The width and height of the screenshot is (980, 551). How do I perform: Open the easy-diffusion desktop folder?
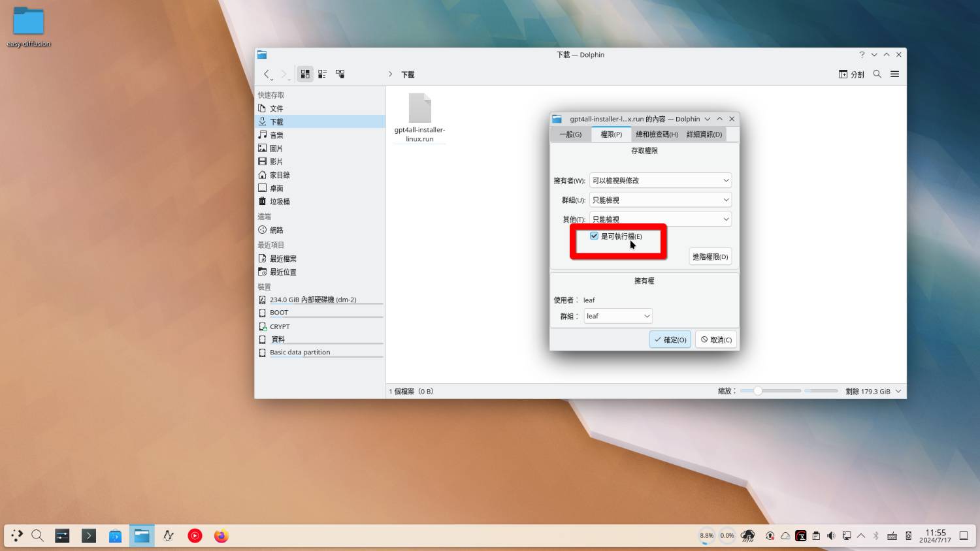click(28, 27)
